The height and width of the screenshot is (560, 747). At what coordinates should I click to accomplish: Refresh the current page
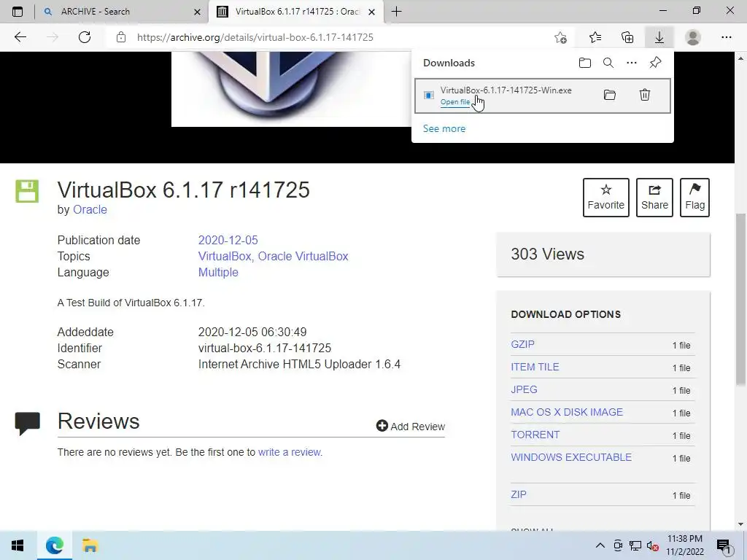(85, 37)
